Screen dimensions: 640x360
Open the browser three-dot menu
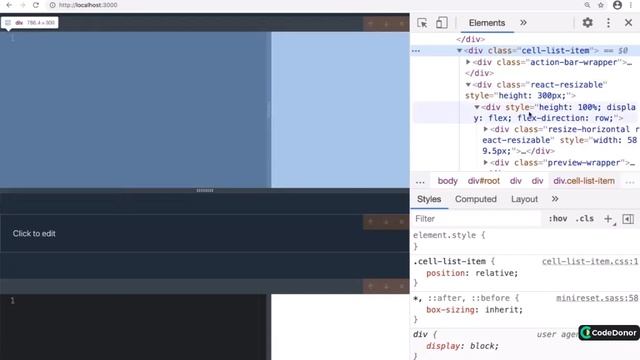631,5
